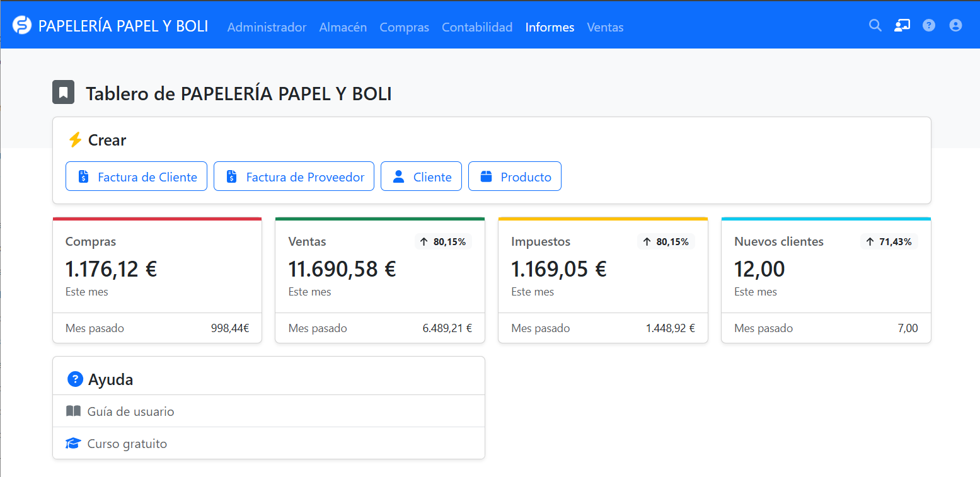This screenshot has height=477, width=980.
Task: Click the presenter/support icon in navbar
Action: click(x=902, y=25)
